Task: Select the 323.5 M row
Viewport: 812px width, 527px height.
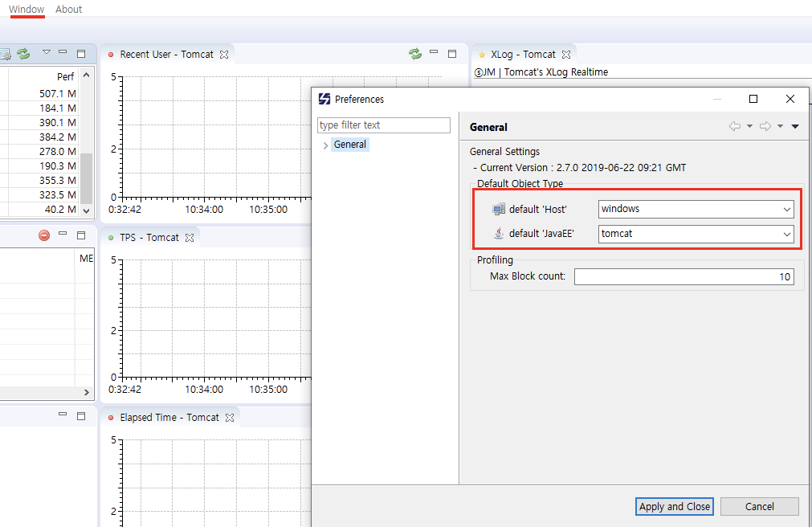Action: (x=39, y=195)
